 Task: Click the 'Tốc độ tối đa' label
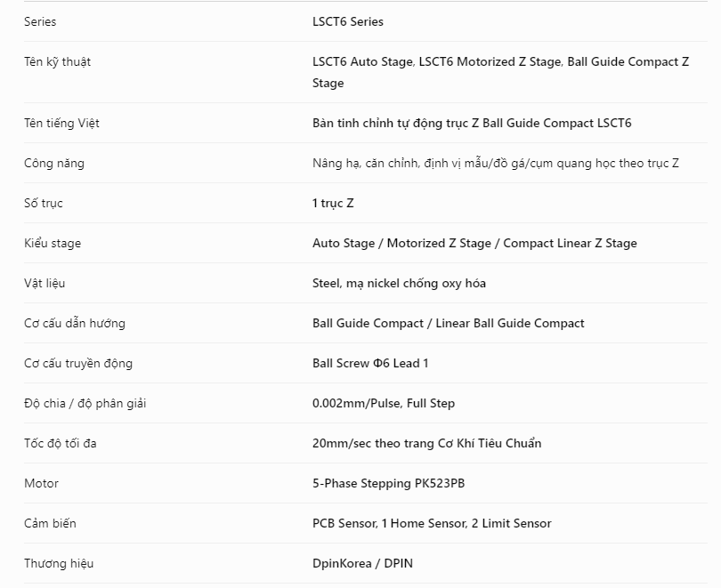point(61,443)
